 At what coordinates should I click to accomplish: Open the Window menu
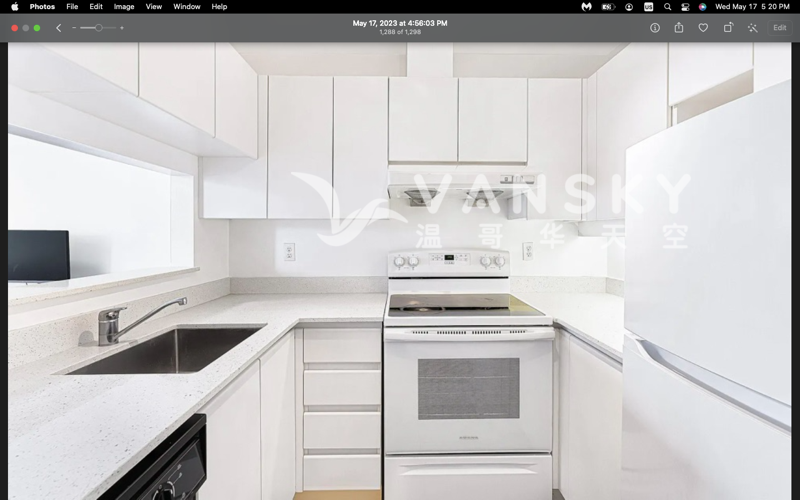point(187,6)
